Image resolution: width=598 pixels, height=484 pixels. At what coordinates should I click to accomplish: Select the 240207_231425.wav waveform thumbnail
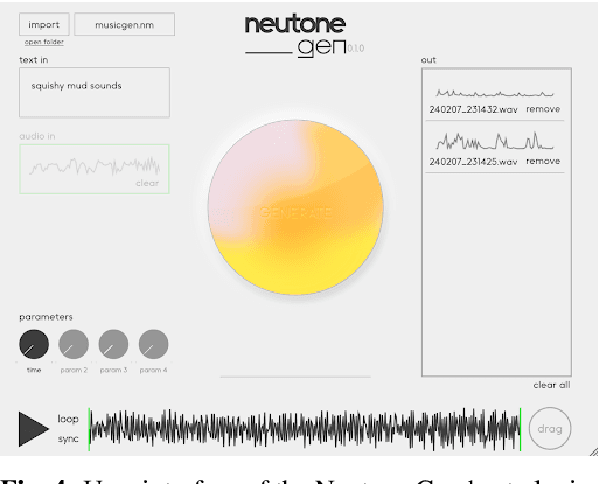coord(495,140)
